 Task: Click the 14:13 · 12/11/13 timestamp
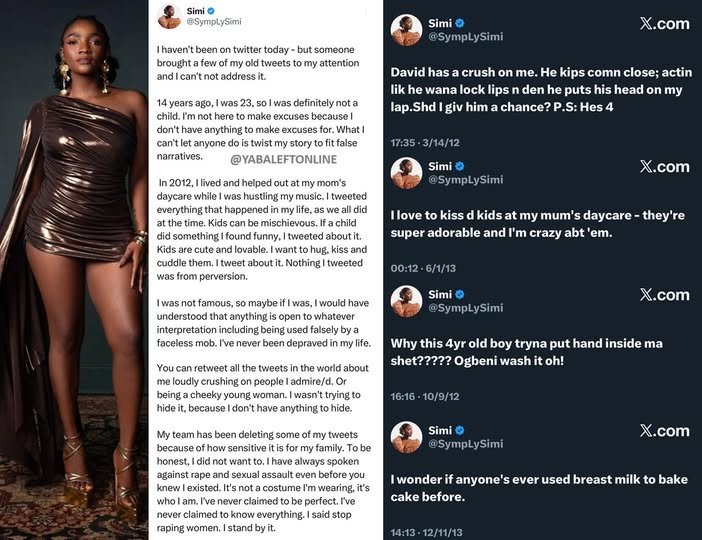coord(427,532)
